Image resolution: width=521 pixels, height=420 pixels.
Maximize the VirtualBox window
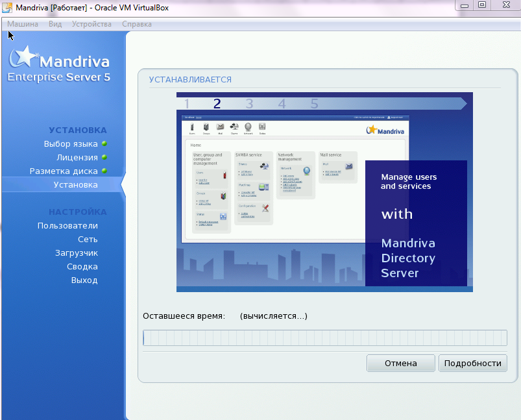tap(482, 5)
